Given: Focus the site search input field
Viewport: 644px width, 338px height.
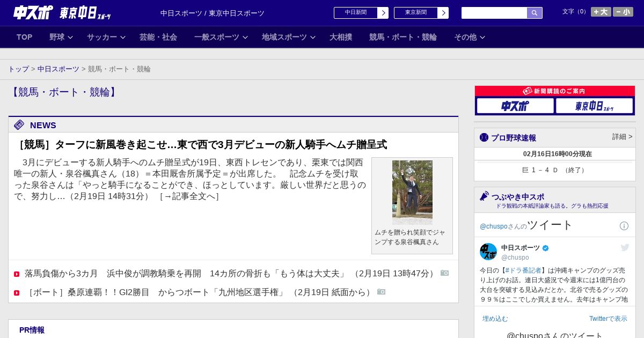Looking at the screenshot, I should click(494, 13).
